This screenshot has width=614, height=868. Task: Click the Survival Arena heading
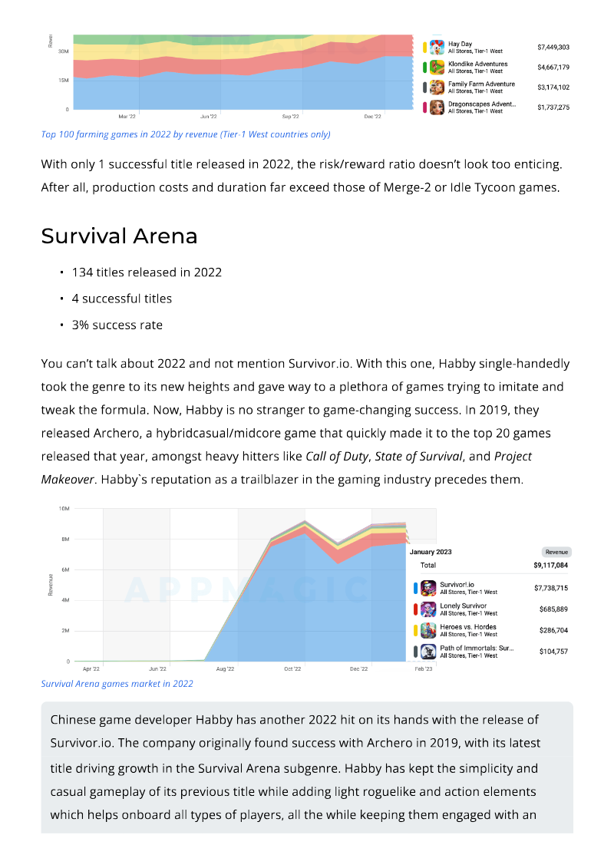tap(119, 236)
